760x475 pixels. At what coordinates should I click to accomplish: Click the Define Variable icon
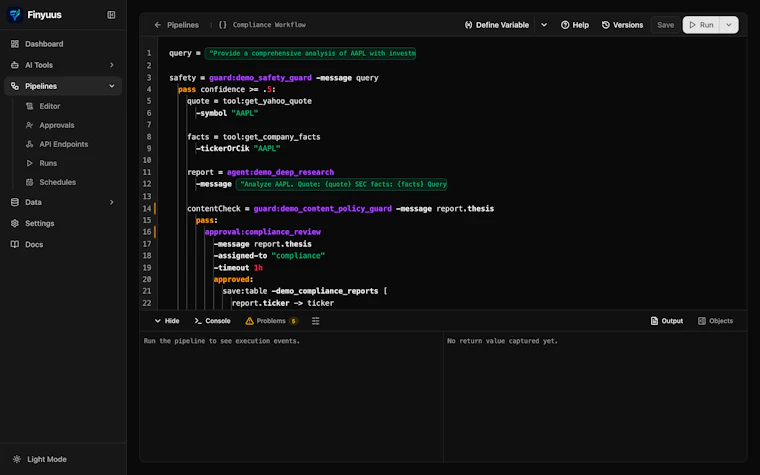(468, 25)
